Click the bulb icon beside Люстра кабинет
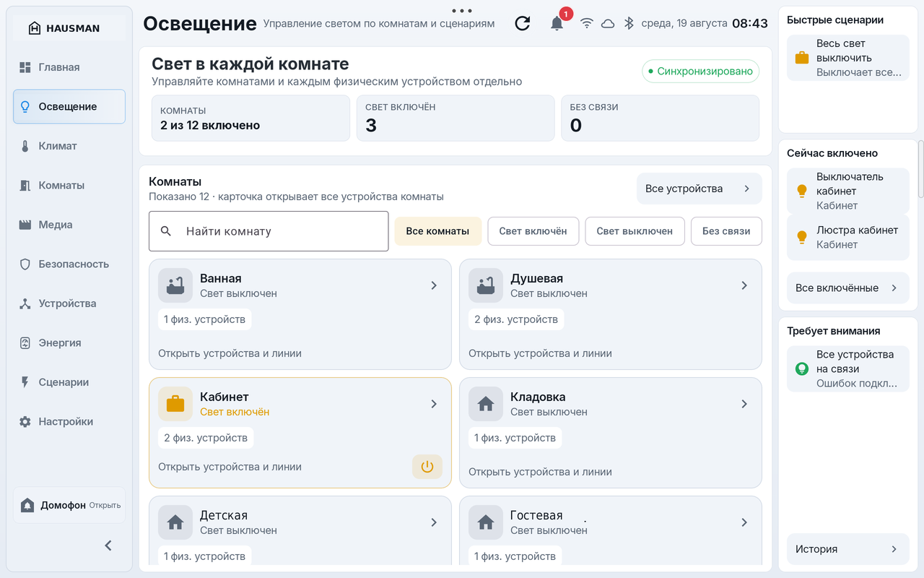The width and height of the screenshot is (924, 578). 801,237
